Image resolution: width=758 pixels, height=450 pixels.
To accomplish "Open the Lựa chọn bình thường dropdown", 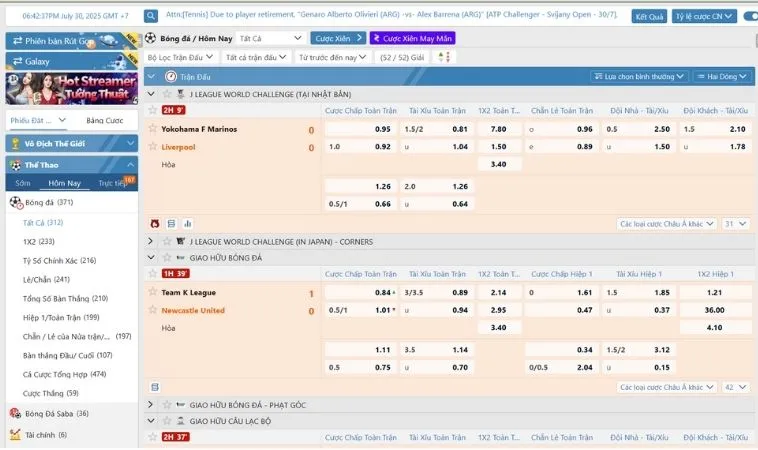I will tap(639, 76).
